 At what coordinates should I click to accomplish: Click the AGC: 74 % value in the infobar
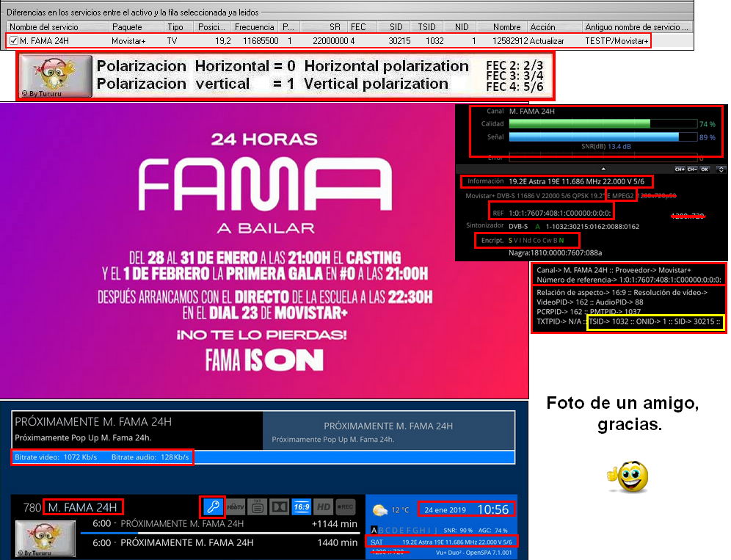click(x=492, y=530)
